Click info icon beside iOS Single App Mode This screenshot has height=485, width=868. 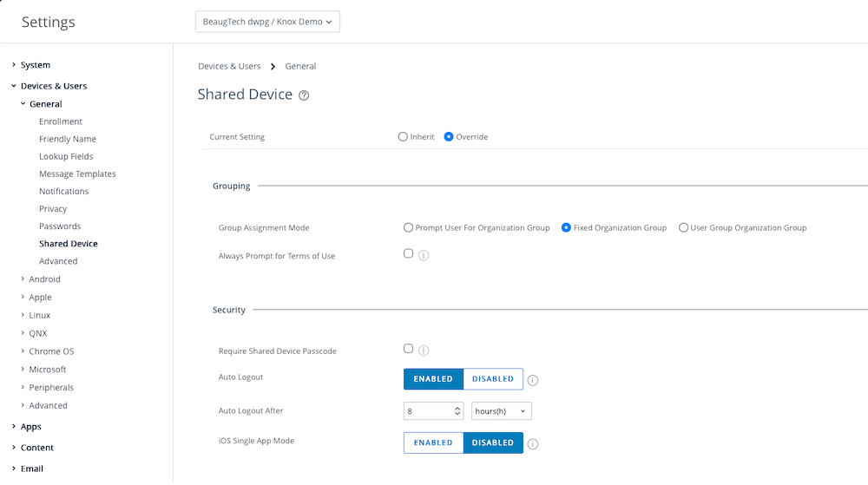coord(533,444)
